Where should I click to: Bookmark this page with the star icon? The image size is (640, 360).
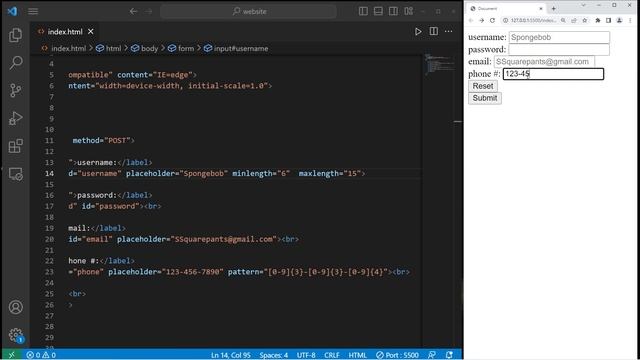click(584, 20)
